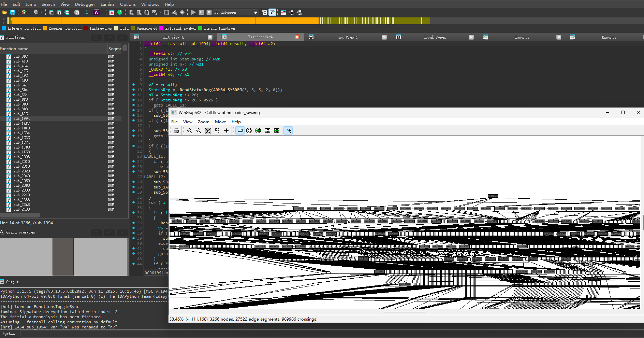
Task: Click the Save database icon
Action: [13, 12]
